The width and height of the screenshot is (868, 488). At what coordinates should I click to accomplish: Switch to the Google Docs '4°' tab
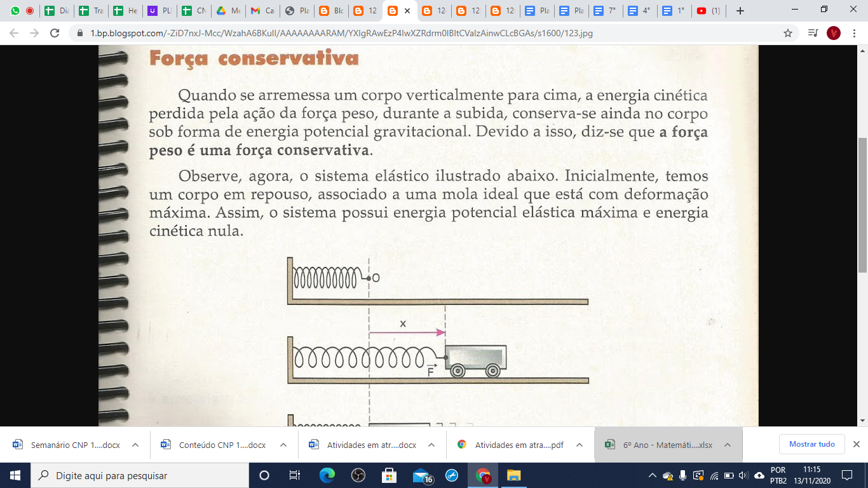[x=641, y=11]
